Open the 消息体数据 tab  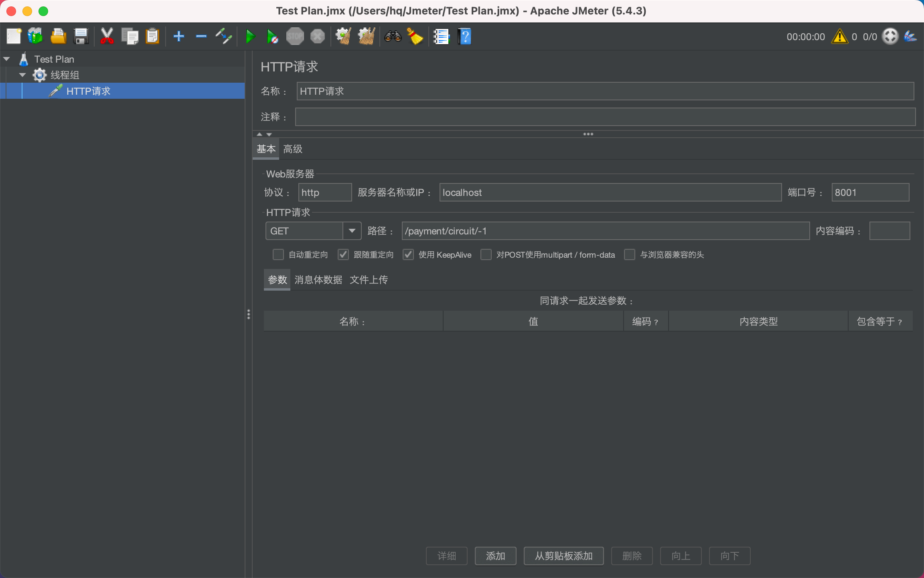coord(318,279)
